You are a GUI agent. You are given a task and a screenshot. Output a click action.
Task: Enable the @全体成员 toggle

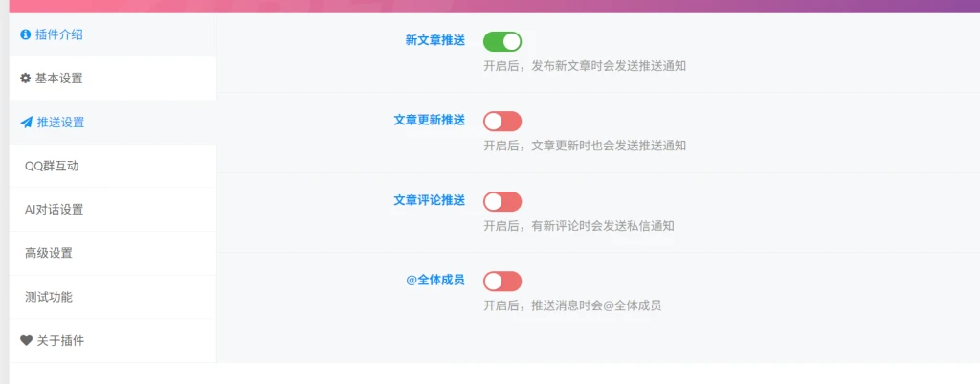pyautogui.click(x=501, y=282)
